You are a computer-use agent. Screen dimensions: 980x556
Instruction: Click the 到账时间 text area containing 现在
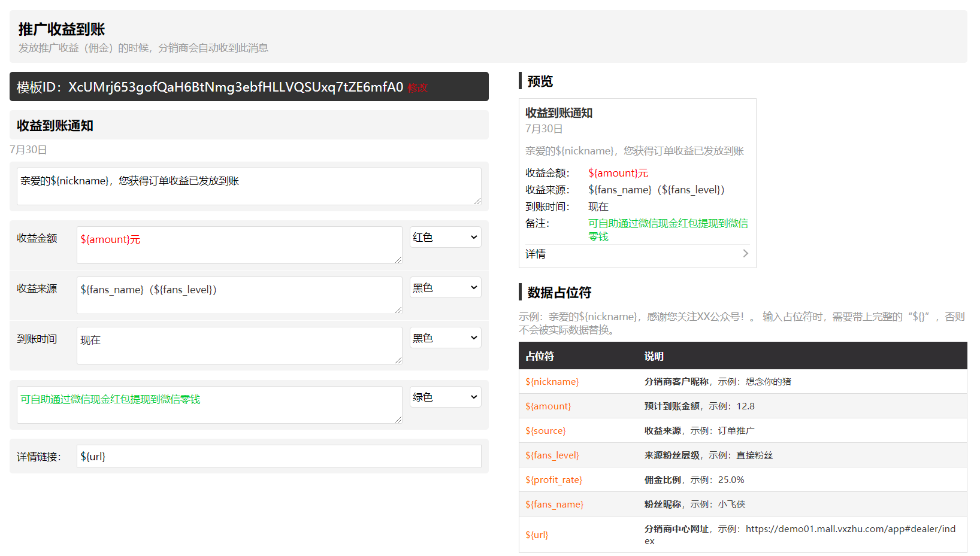point(239,345)
